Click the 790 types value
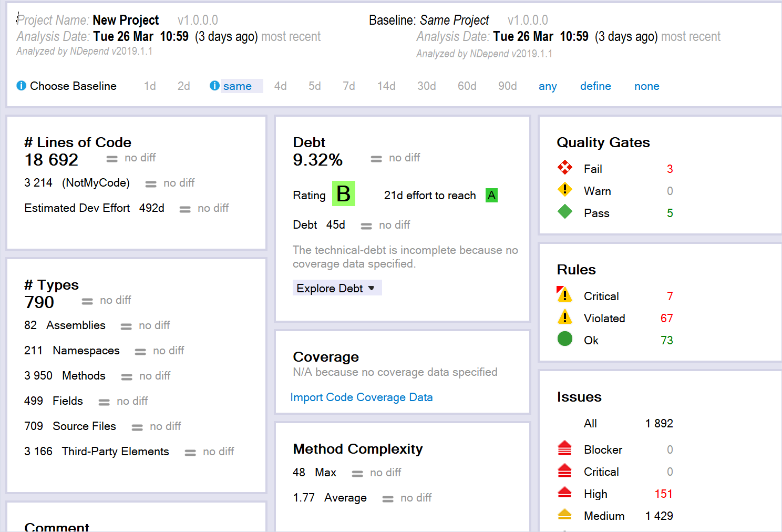 tap(39, 302)
